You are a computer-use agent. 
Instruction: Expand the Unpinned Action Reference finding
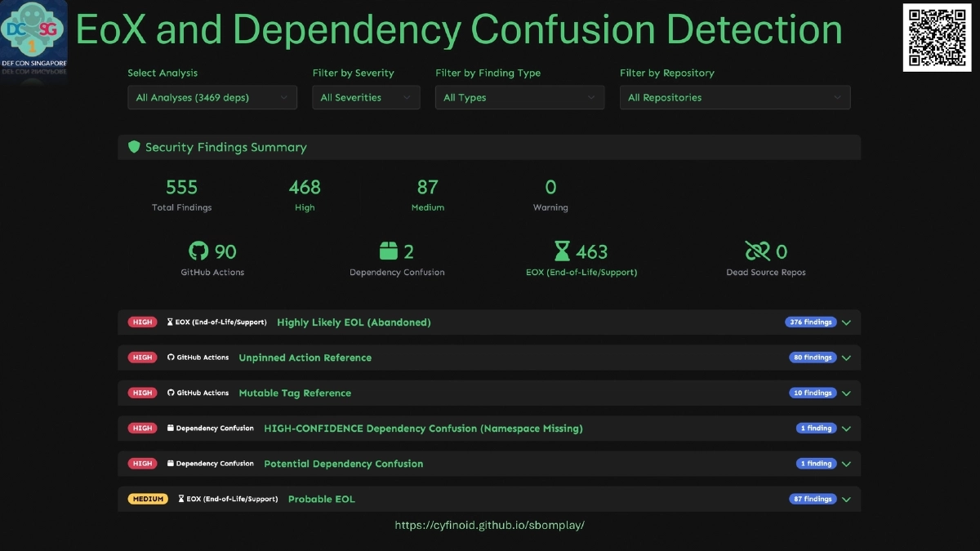click(847, 357)
